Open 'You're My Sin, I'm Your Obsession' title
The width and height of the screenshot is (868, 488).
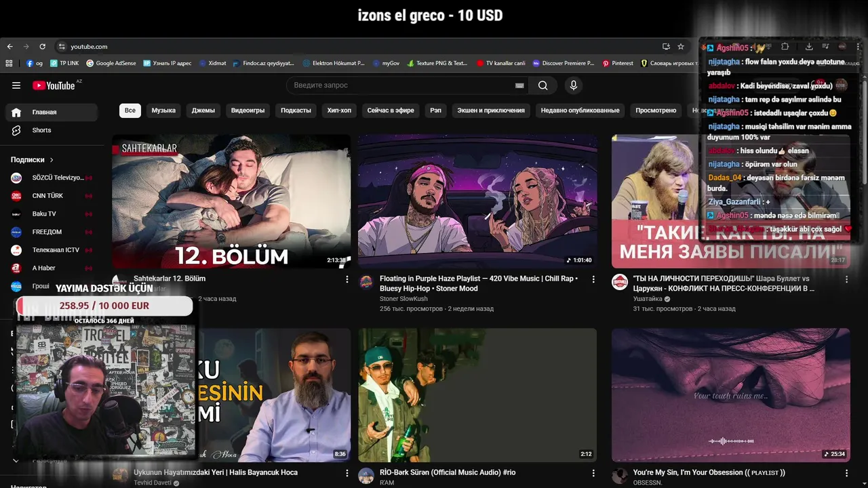709,472
